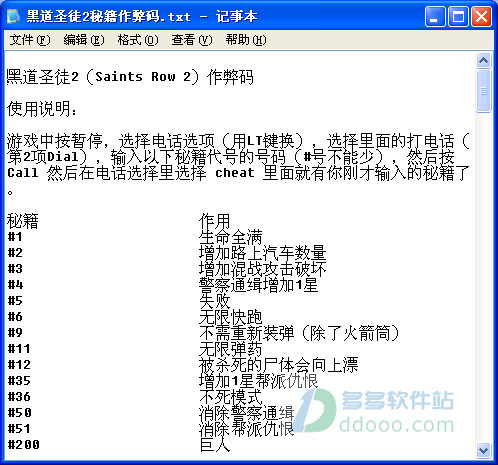
Task: Click the word cheat in instructions
Action: (235, 173)
